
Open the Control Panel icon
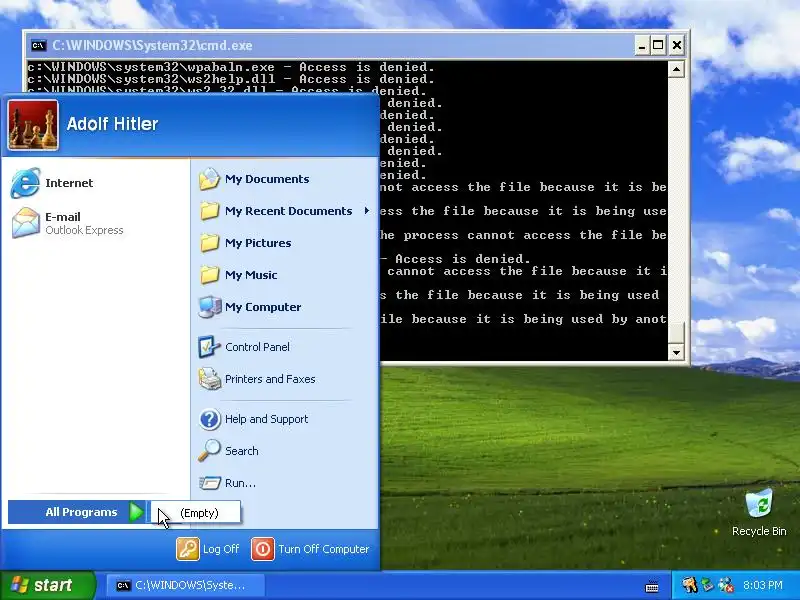pos(209,347)
